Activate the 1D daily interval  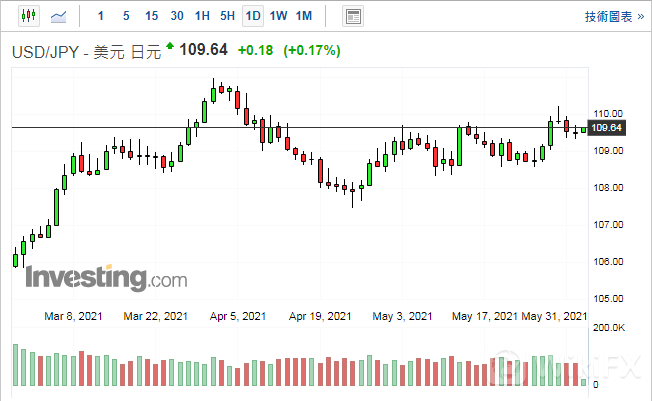pyautogui.click(x=253, y=16)
